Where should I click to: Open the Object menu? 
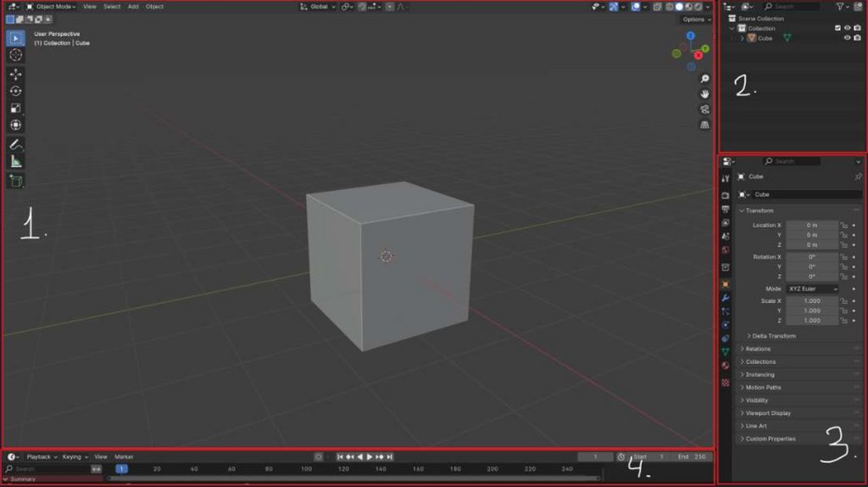pos(154,7)
